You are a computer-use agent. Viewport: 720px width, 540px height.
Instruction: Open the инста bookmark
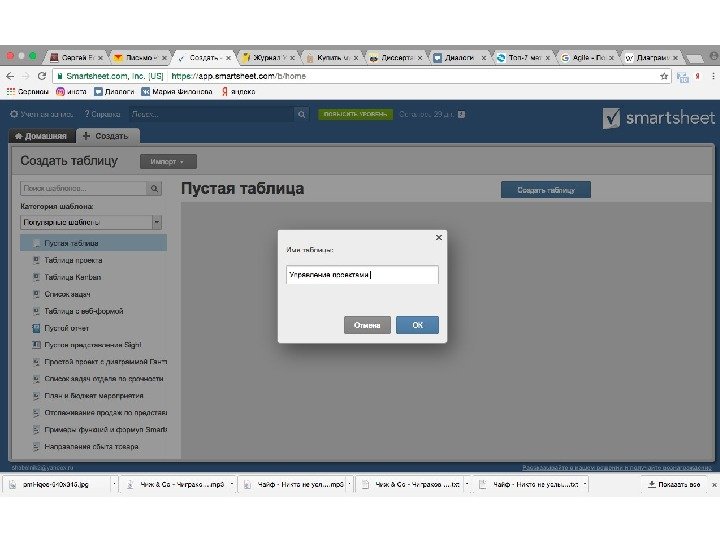tap(71, 92)
